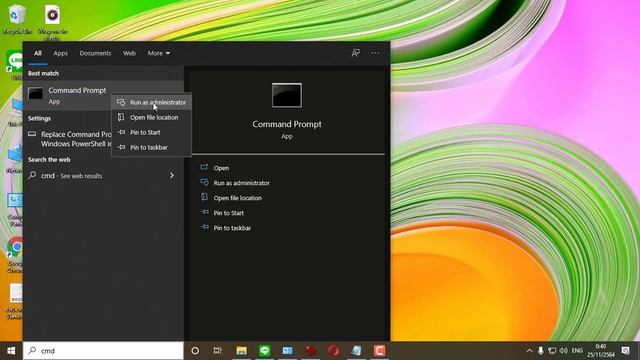The height and width of the screenshot is (360, 640).
Task: Click Pin to taskbar in preview panel
Action: point(232,228)
